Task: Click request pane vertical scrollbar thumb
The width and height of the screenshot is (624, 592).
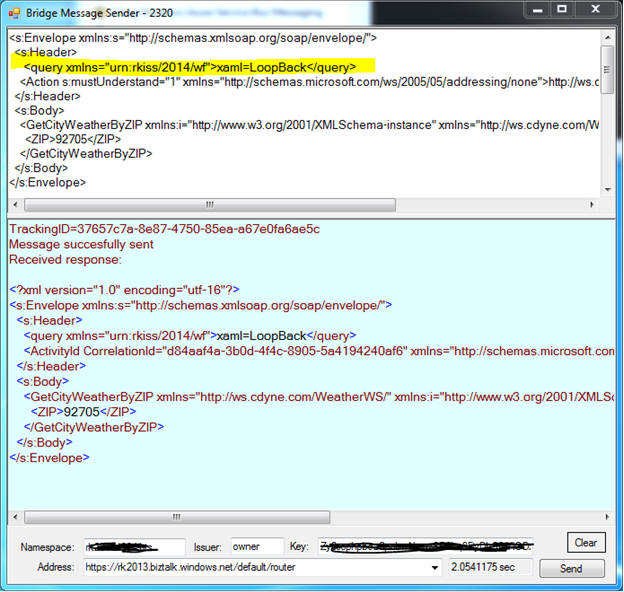Action: [607, 70]
